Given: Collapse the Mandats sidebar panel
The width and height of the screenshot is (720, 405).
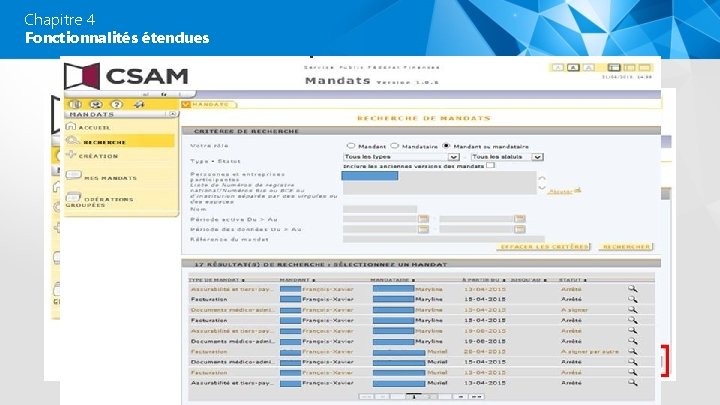Looking at the screenshot, I should [173, 114].
